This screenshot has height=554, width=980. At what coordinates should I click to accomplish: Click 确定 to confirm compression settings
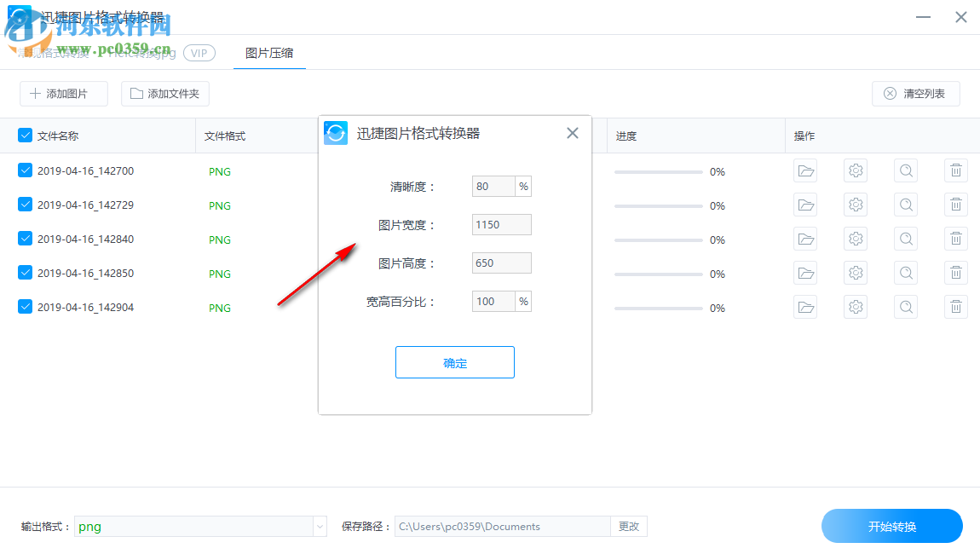click(x=454, y=361)
